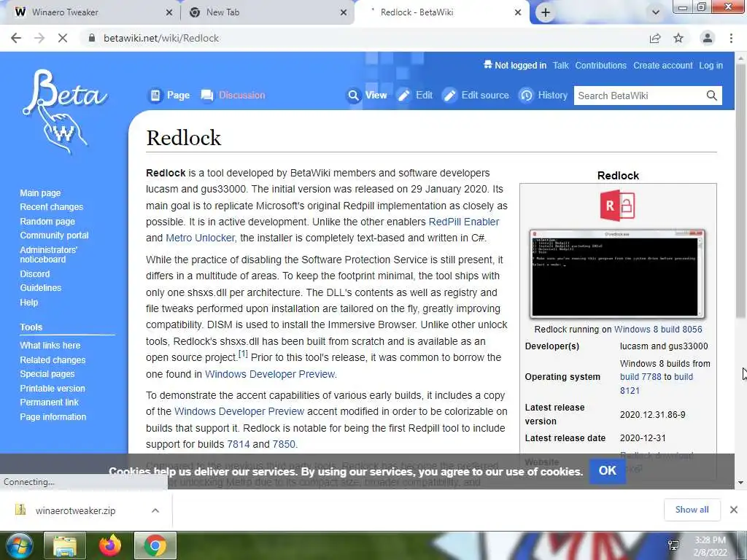Accept cookies with OK button
Image resolution: width=747 pixels, height=560 pixels.
click(608, 470)
